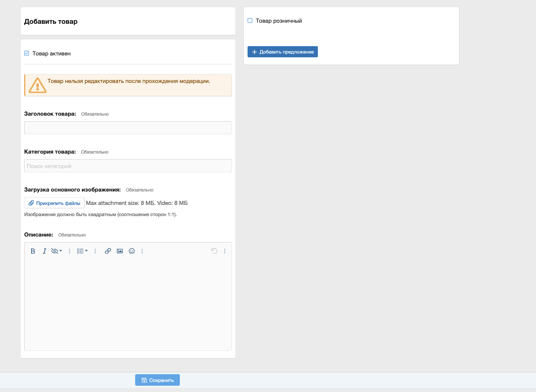Open the crossed-eye spoiler dropdown

pyautogui.click(x=57, y=251)
